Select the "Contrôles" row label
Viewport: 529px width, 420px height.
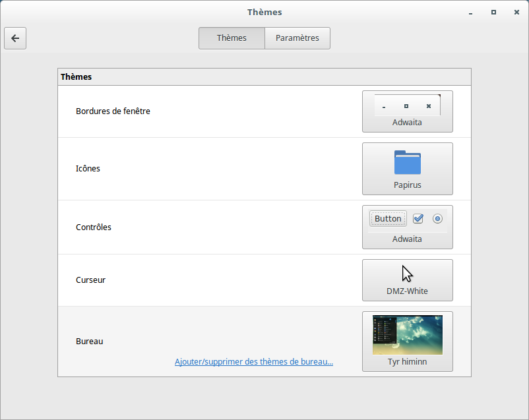click(94, 227)
